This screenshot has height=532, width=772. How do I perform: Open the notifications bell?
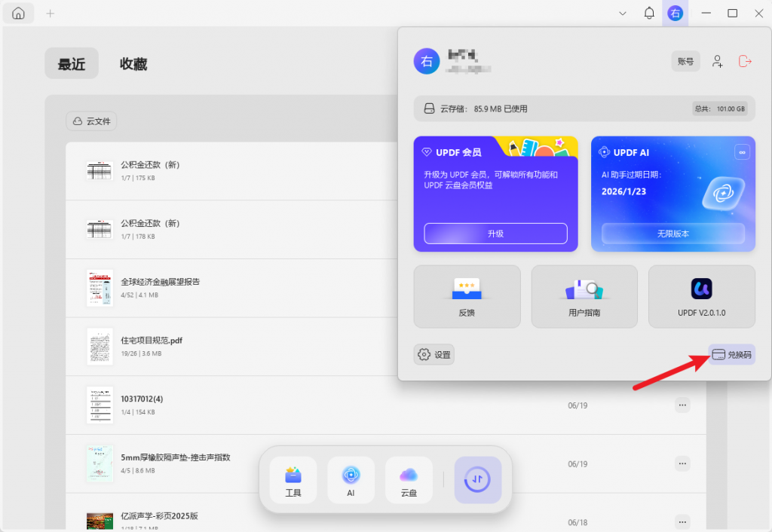pos(649,14)
